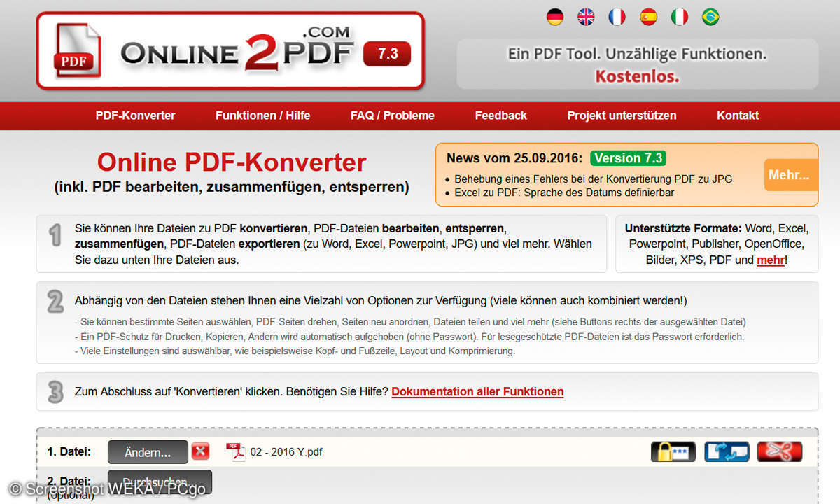This screenshot has width=840, height=504.
Task: Click 'Behebung eines Fehlers' news item
Action: point(594,178)
